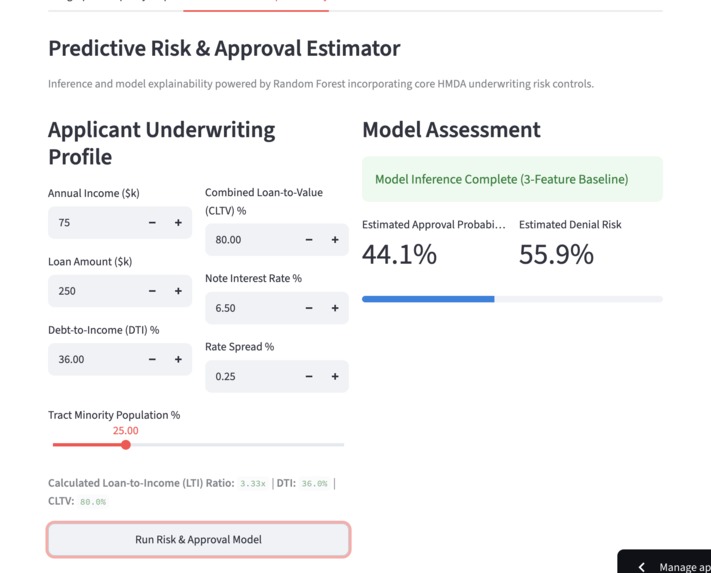The width and height of the screenshot is (711, 573).
Task: Click the 44.1% approval probability value
Action: (399, 254)
